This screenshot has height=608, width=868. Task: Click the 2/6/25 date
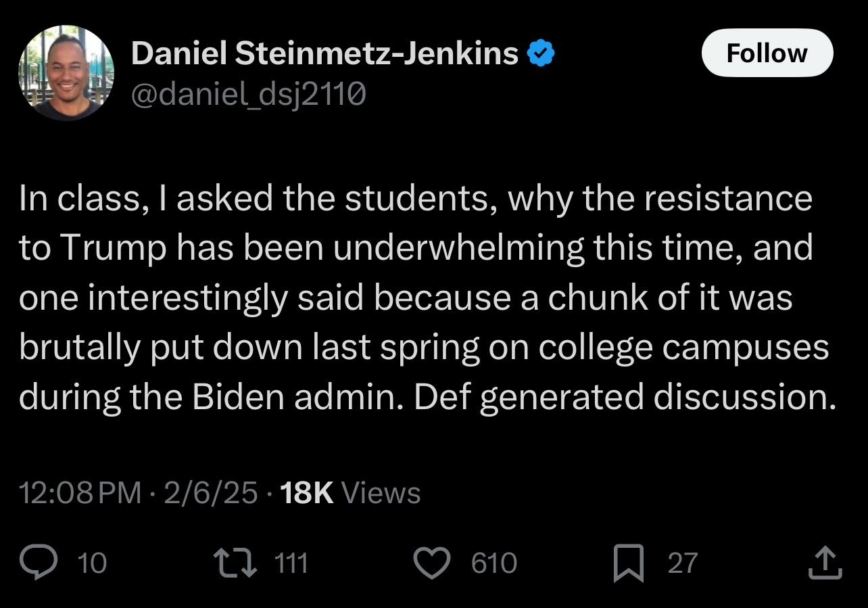coord(210,493)
